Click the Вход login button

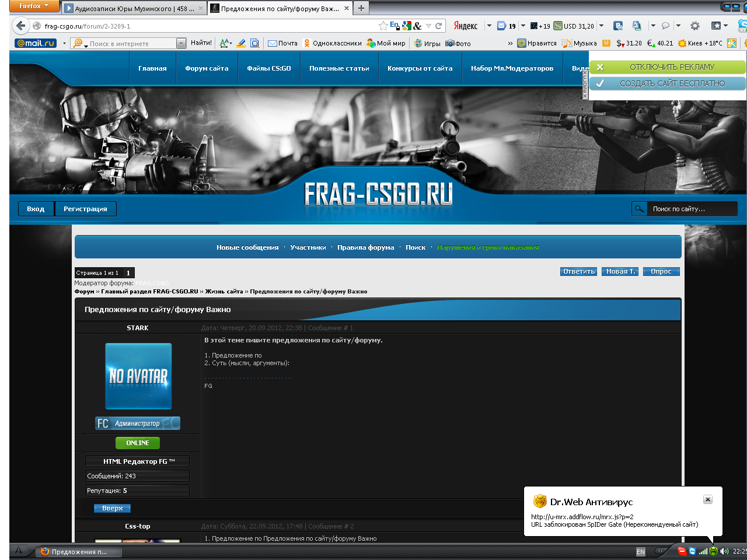(x=36, y=209)
